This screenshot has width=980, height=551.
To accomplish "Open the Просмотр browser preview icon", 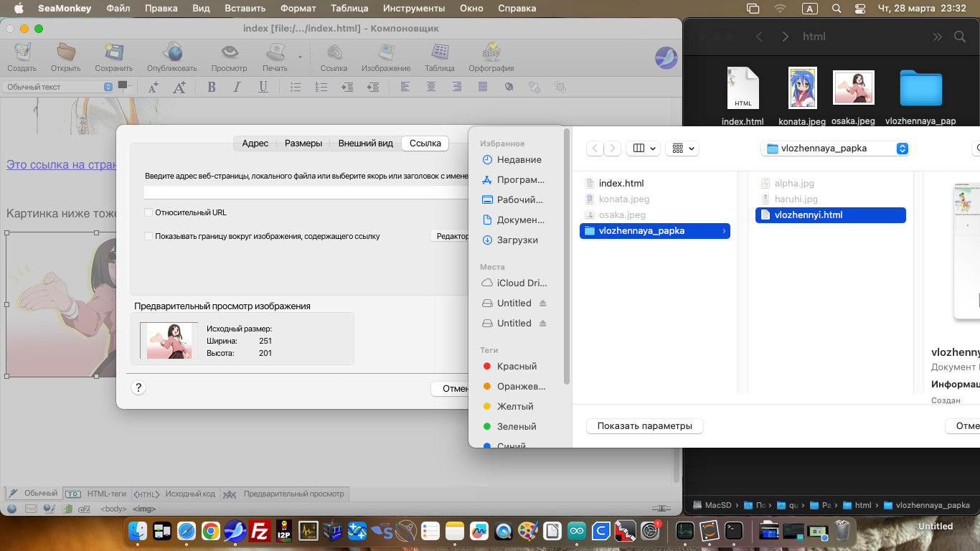I will 229,53.
